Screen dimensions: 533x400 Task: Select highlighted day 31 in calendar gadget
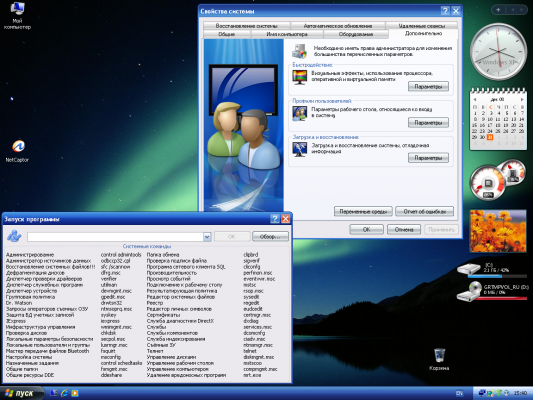490,137
